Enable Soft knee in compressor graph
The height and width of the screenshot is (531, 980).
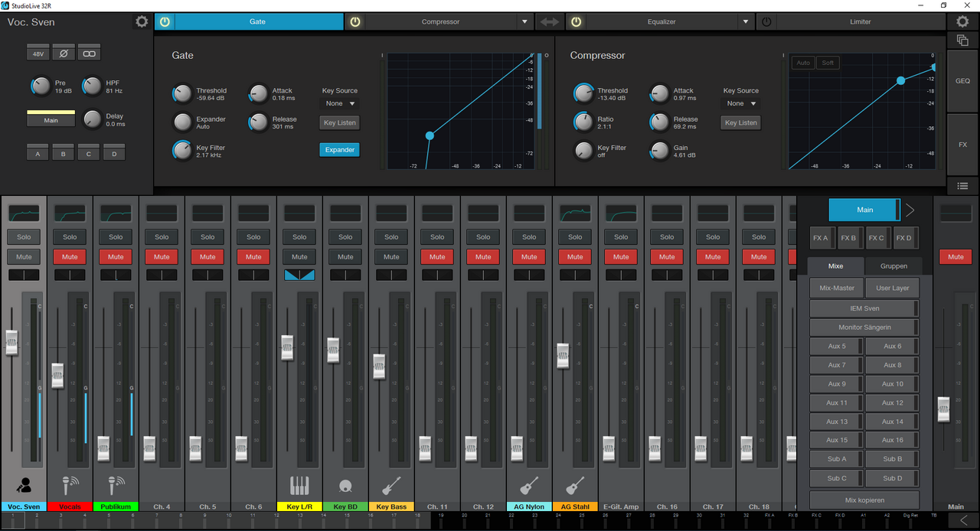(x=828, y=63)
